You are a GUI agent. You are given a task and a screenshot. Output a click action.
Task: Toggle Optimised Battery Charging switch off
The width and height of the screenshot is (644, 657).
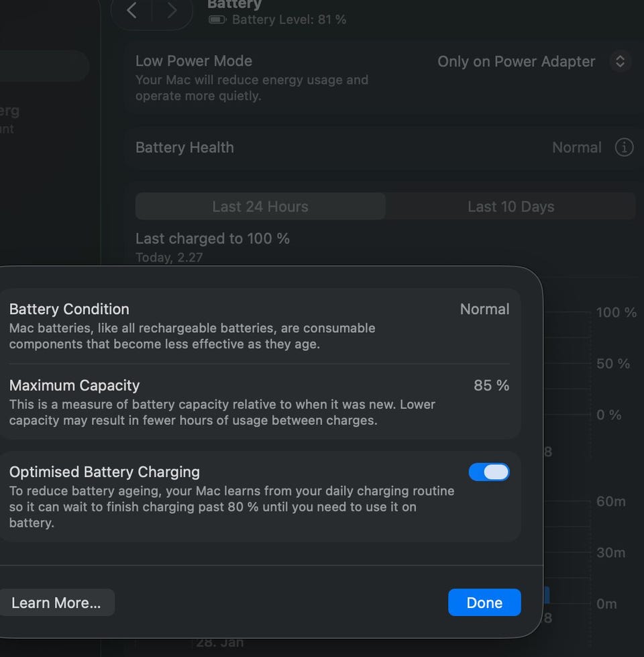[x=489, y=472]
